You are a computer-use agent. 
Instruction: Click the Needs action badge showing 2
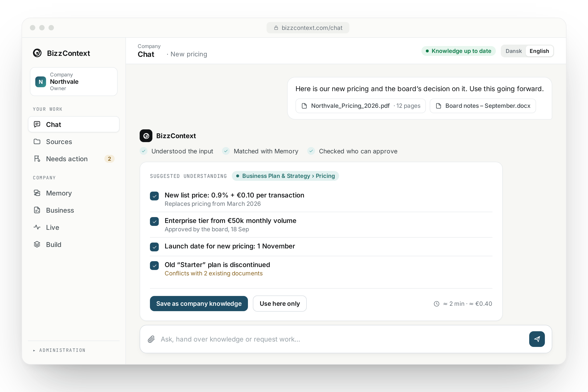(x=109, y=159)
